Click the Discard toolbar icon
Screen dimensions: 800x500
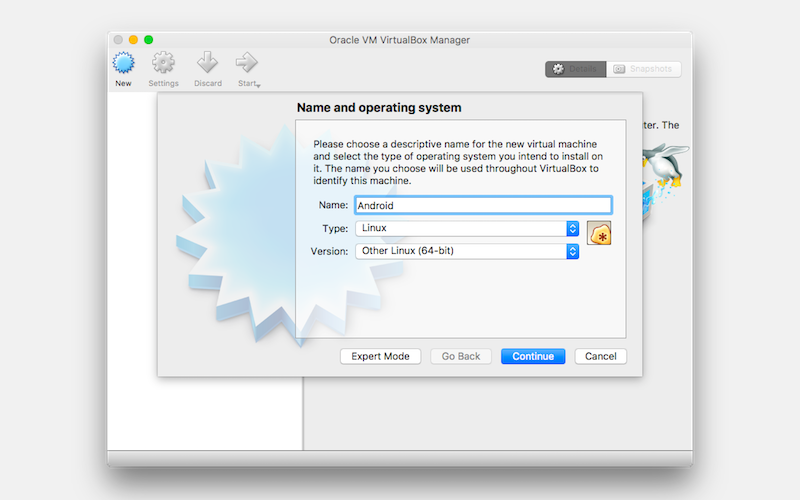(208, 63)
